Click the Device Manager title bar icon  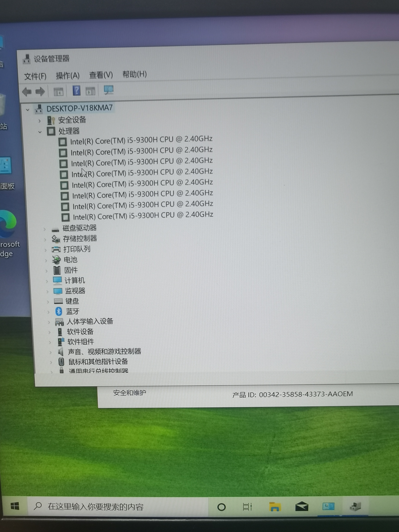tap(27, 59)
